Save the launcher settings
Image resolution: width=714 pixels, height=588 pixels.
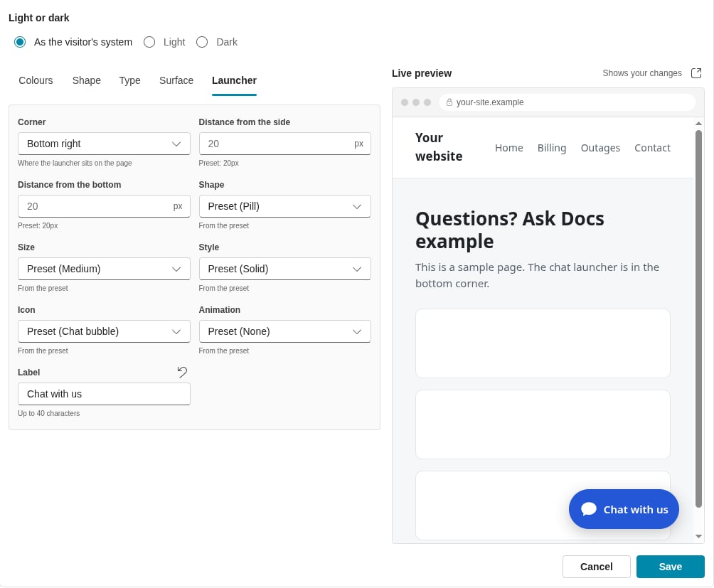point(671,567)
